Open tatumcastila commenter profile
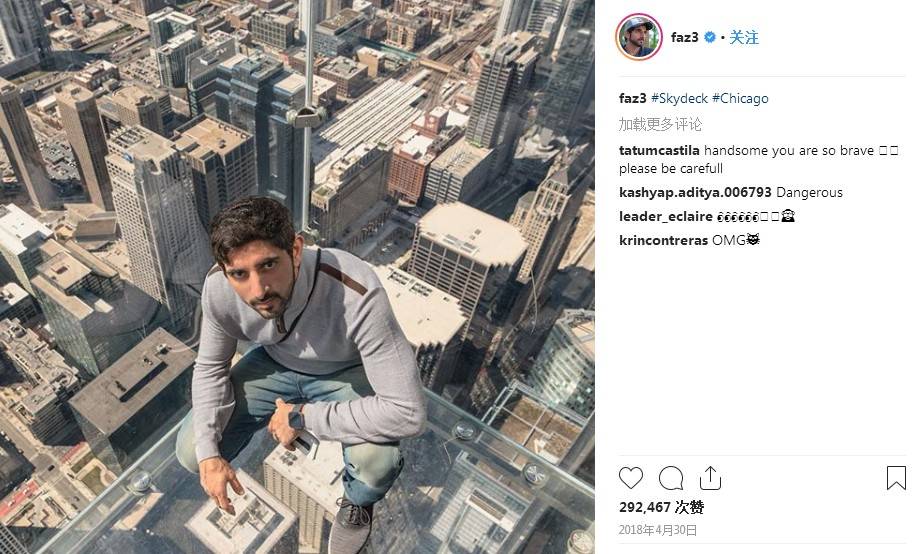This screenshot has height=554, width=921. 659,150
